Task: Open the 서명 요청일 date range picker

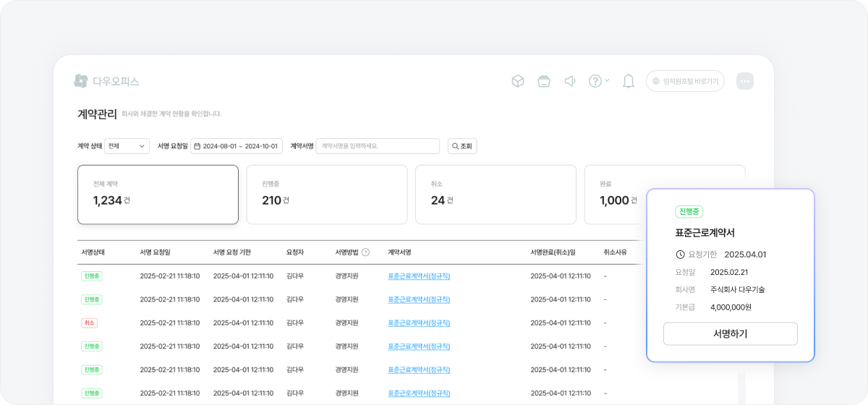Action: pyautogui.click(x=236, y=146)
